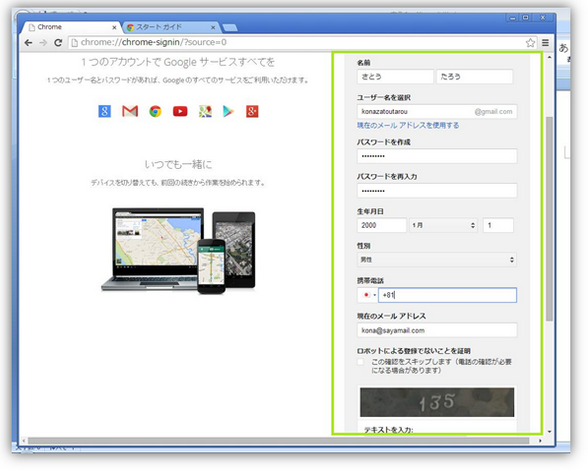Click the left arrow of horizontal scrollbar
This screenshot has height=470, width=588.
tap(24, 440)
